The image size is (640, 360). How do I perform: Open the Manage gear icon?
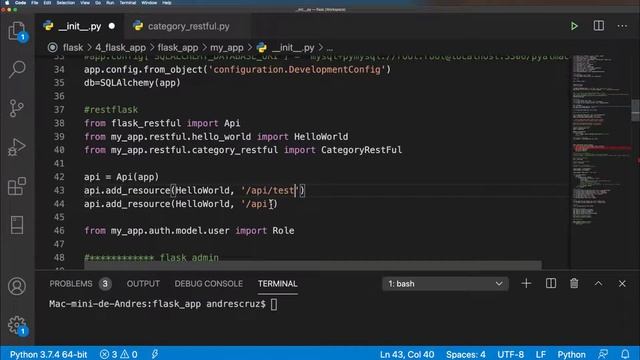(17, 325)
